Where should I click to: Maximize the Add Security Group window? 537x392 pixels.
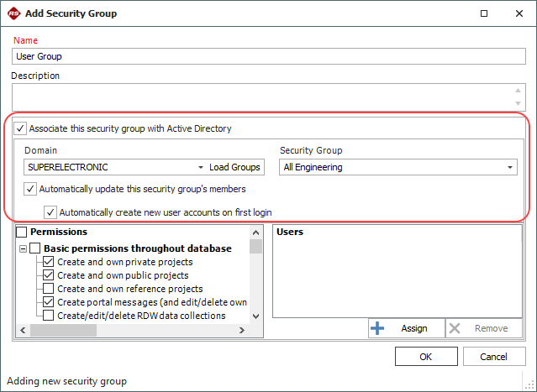click(482, 13)
